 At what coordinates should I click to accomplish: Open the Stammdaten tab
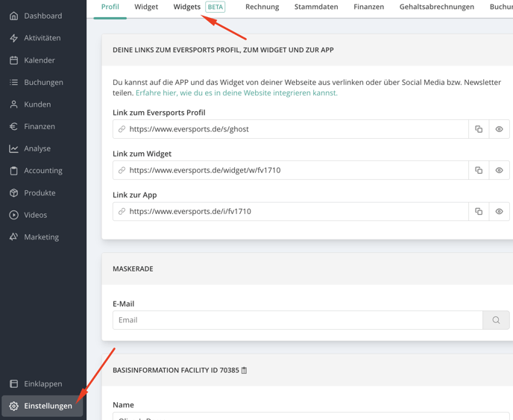(316, 7)
